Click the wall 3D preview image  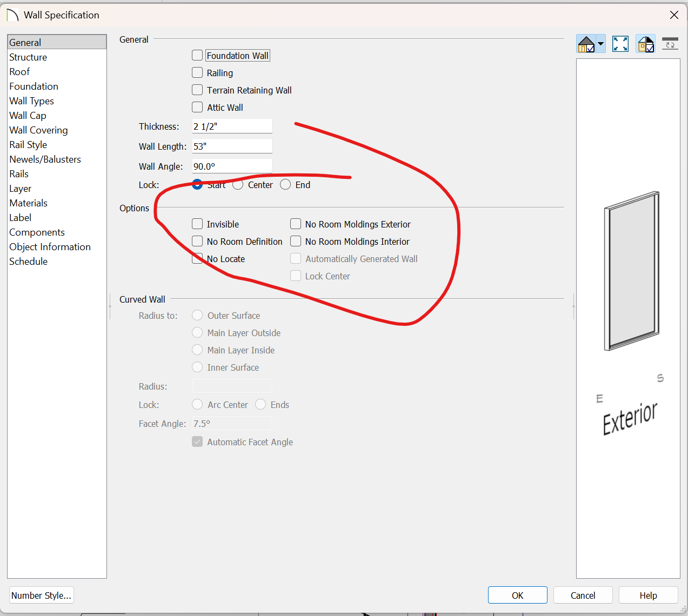tap(631, 271)
